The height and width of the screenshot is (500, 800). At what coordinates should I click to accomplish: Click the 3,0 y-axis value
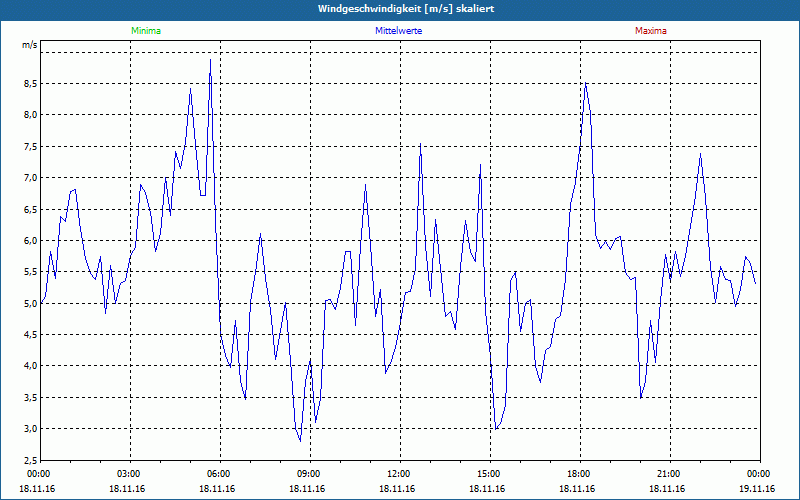pyautogui.click(x=31, y=429)
